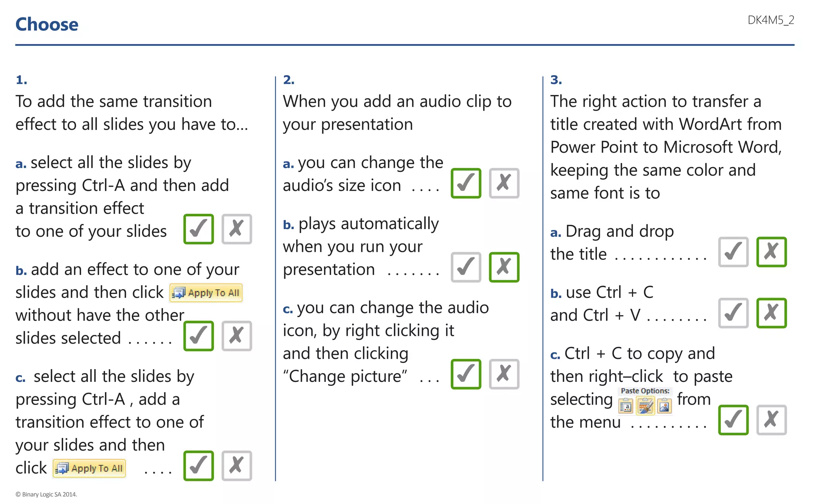The width and height of the screenshot is (815, 504).
Task: Mark X for question 1c
Action: [237, 466]
